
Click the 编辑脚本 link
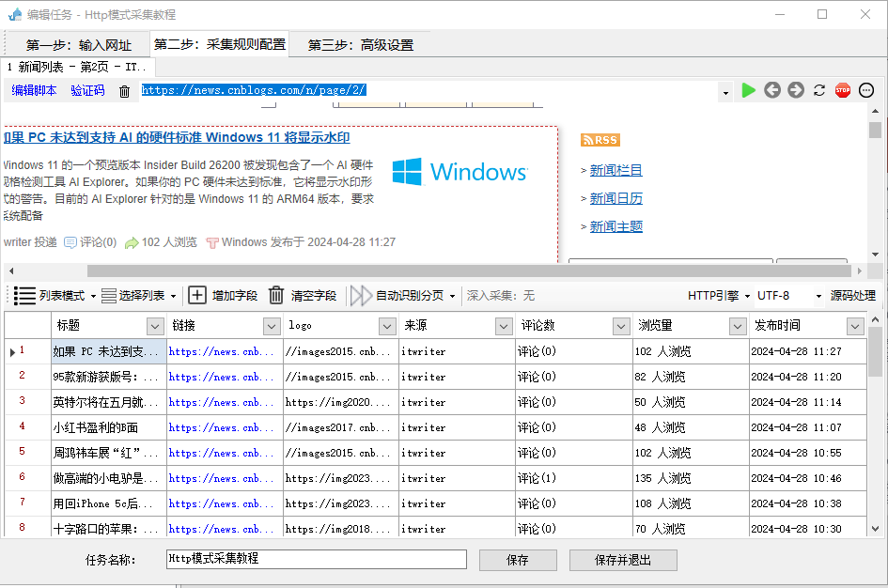click(34, 90)
